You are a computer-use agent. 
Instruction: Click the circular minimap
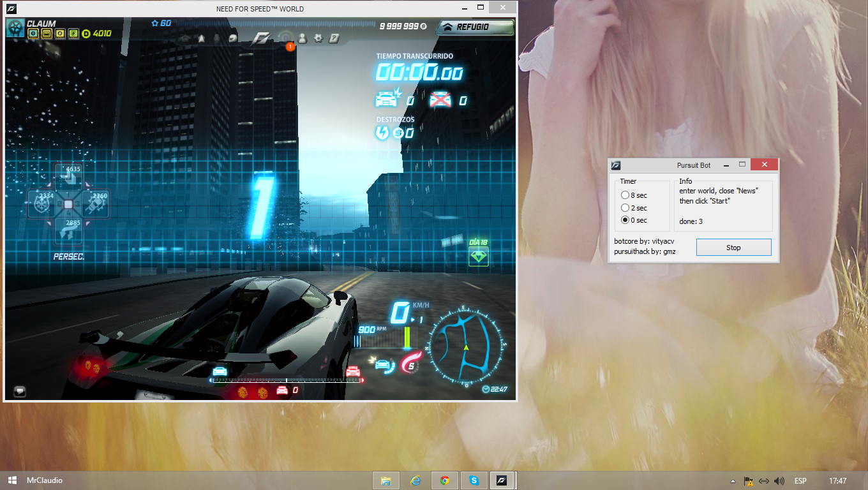[465, 346]
